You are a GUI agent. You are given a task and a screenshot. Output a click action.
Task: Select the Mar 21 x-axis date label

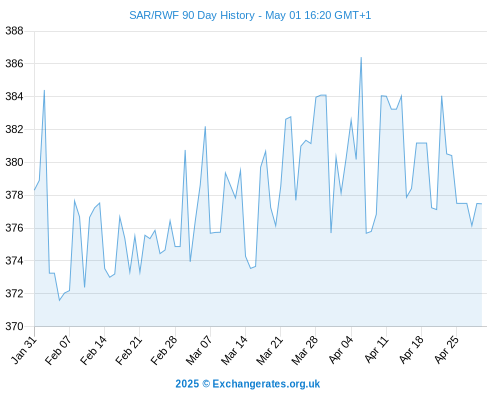pos(269,350)
